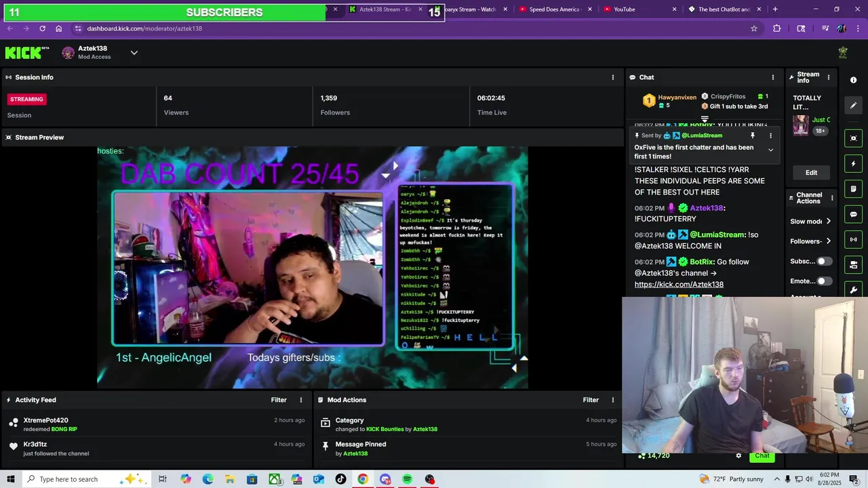Open Aztek138 channel switcher dropdown
The height and width of the screenshot is (488, 868).
coord(134,53)
